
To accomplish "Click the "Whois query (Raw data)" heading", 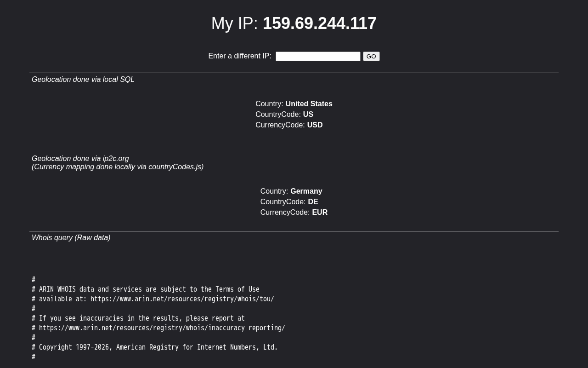I will coord(71,238).
